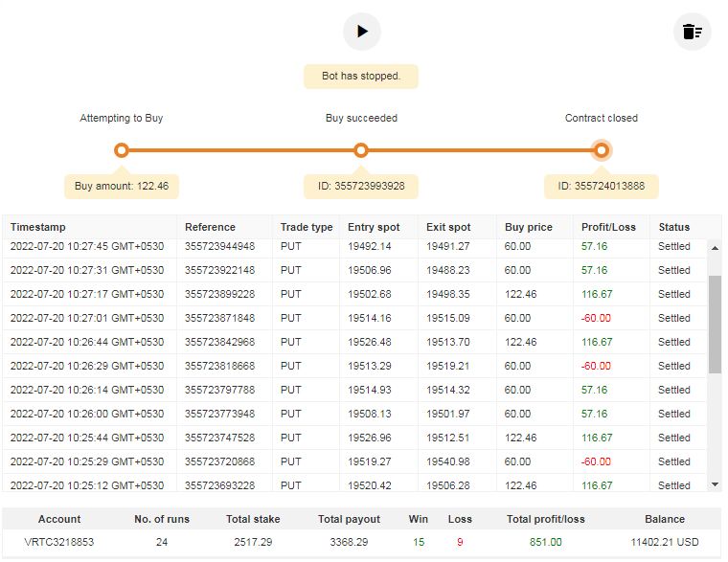Viewport: 728px width, 562px height.
Task: Click the Status column header
Action: coord(674,227)
